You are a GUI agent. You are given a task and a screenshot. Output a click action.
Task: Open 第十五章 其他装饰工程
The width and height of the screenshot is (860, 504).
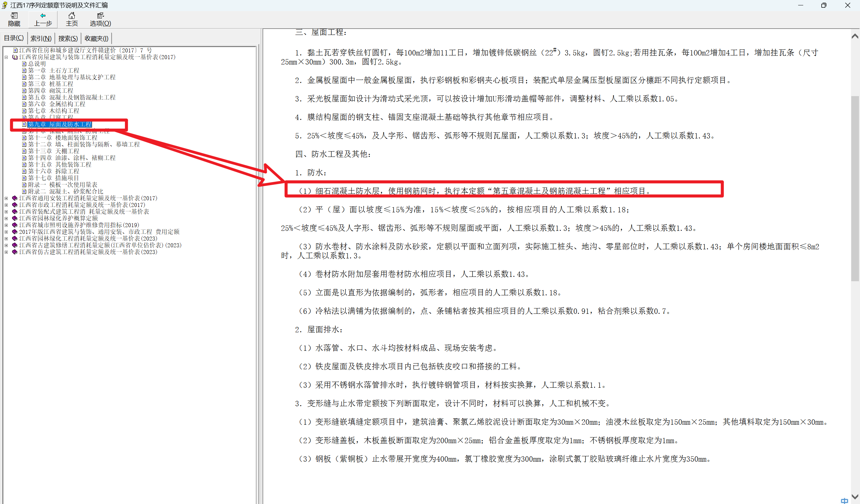coord(60,165)
